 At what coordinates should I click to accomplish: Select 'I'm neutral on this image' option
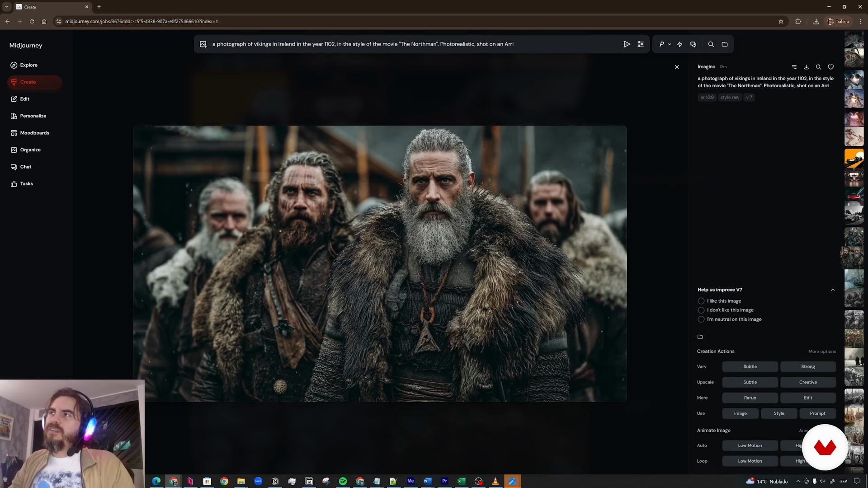pyautogui.click(x=730, y=319)
